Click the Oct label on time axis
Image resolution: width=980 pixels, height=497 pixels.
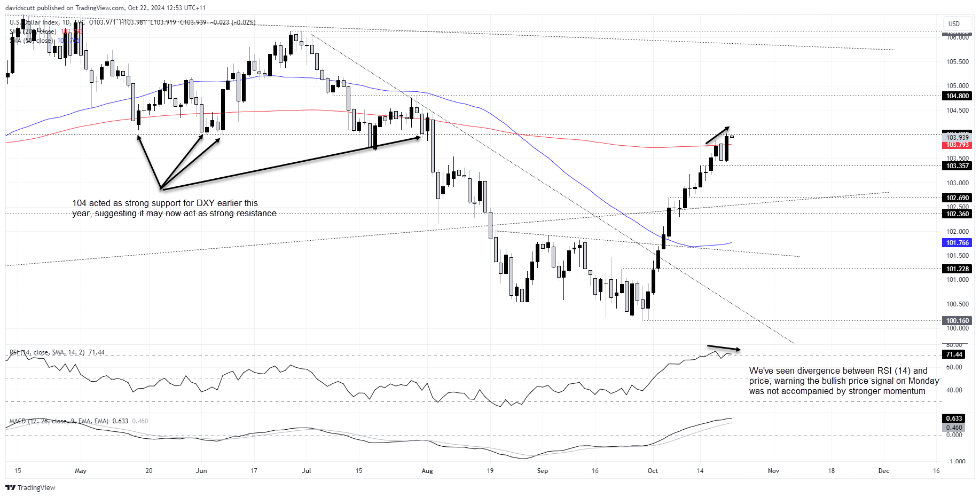pyautogui.click(x=653, y=471)
